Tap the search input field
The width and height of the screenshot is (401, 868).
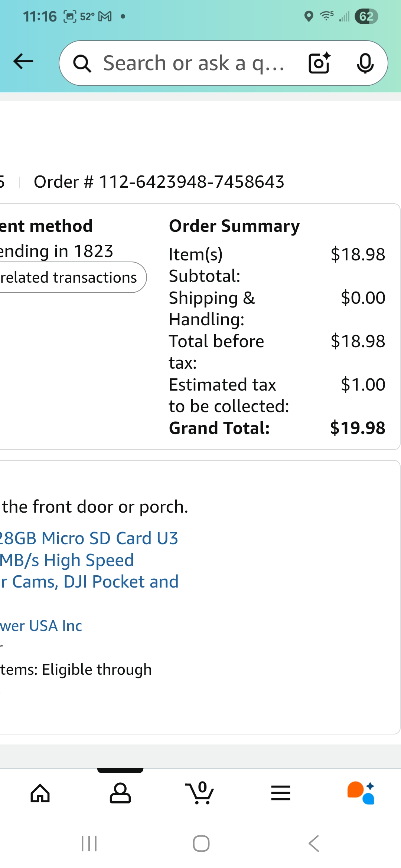tap(193, 63)
